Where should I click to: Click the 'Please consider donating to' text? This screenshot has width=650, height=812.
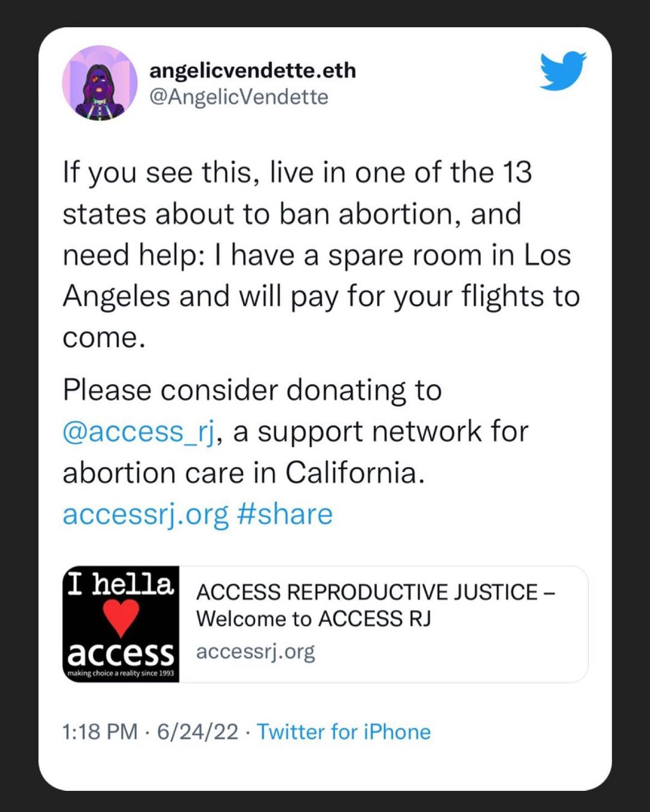coord(252,390)
